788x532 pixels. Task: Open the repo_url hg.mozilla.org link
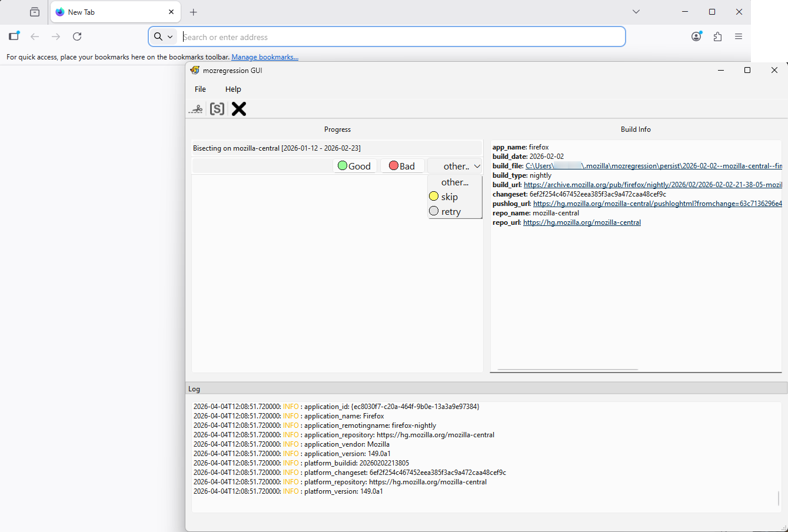point(581,222)
